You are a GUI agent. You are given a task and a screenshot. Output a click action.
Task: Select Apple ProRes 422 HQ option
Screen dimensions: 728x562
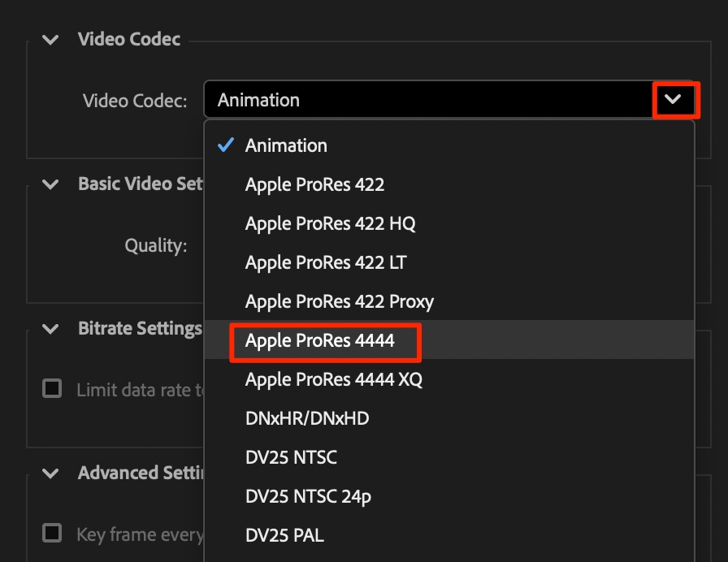[330, 224]
